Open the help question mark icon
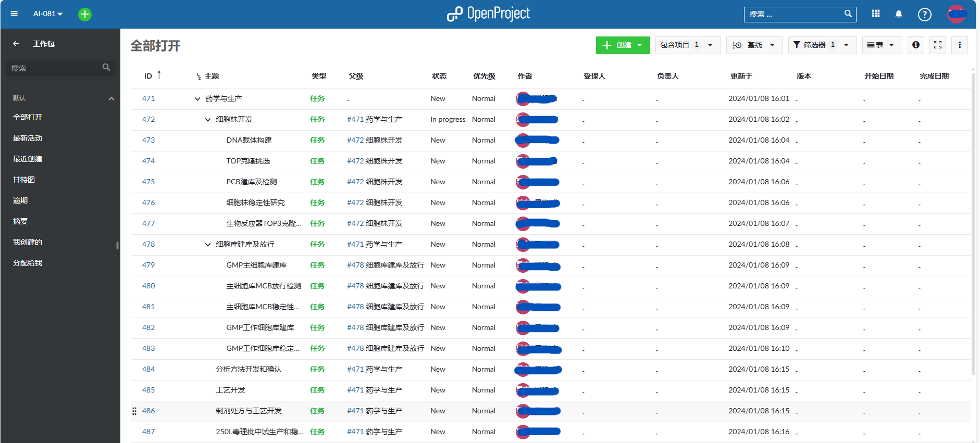 [x=924, y=15]
